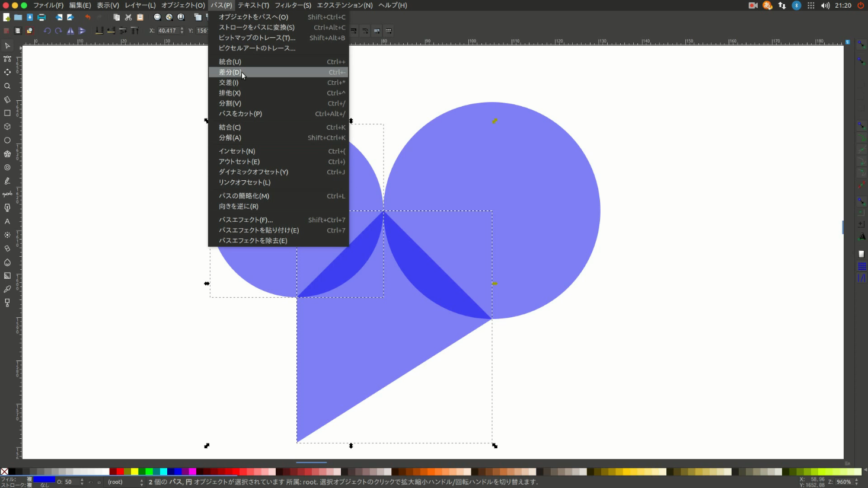Viewport: 868px width, 488px height.
Task: Choose 統合(U) Union menu entry
Action: tap(278, 62)
